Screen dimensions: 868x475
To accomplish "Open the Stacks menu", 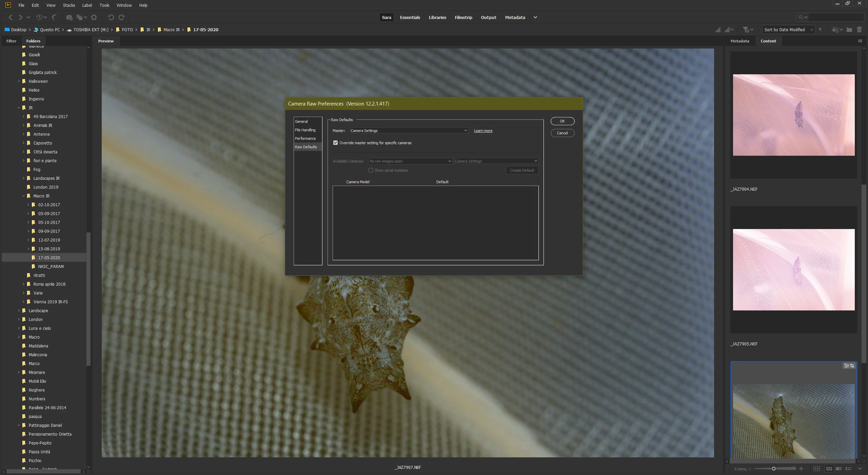I will pyautogui.click(x=69, y=5).
